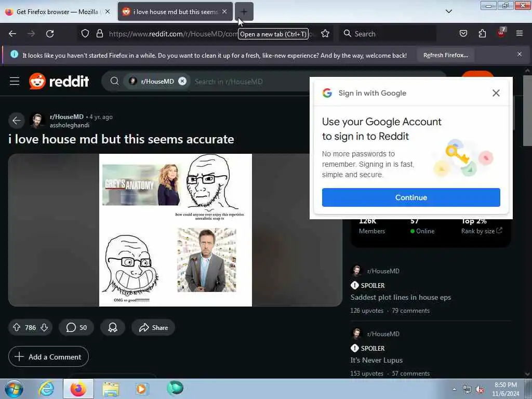Open network status tray icon

(x=467, y=390)
